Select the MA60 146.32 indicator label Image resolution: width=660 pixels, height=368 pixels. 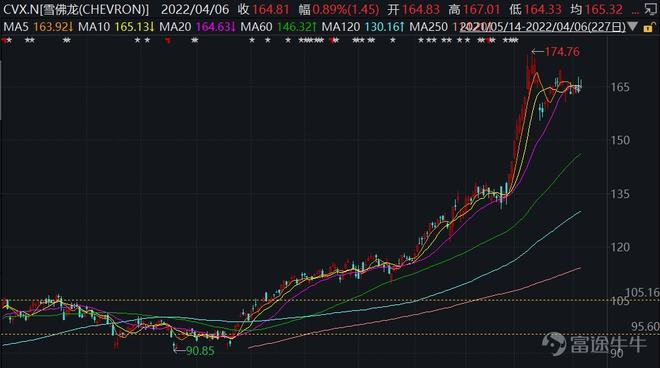(x=278, y=27)
